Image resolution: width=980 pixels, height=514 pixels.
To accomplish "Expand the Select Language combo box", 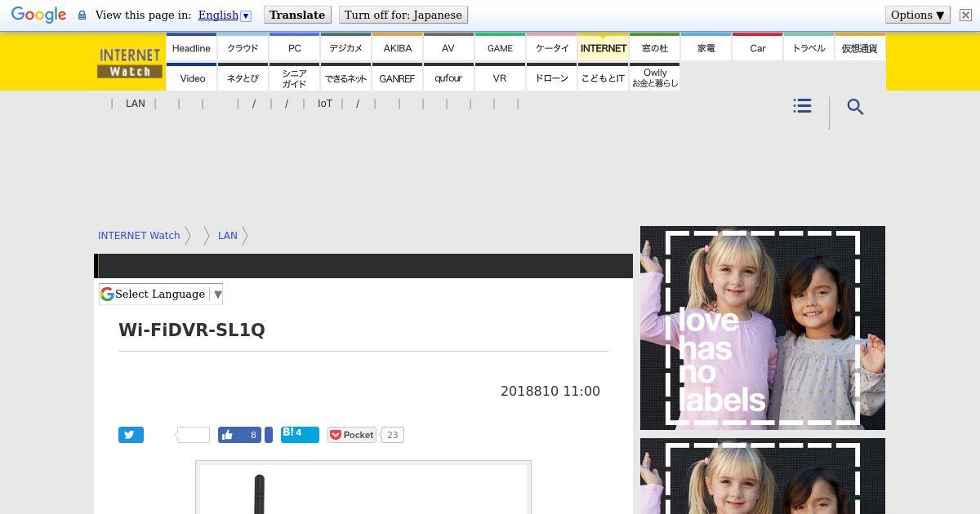I will [161, 295].
